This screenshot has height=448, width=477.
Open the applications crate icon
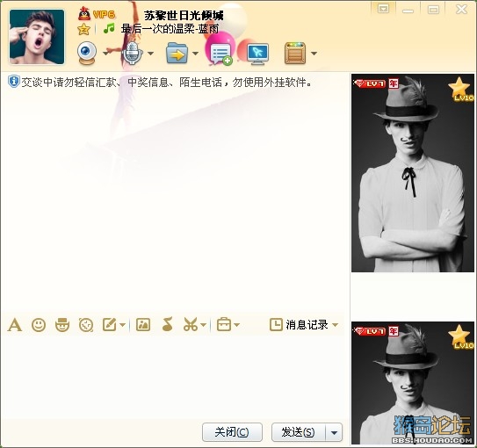coord(295,54)
